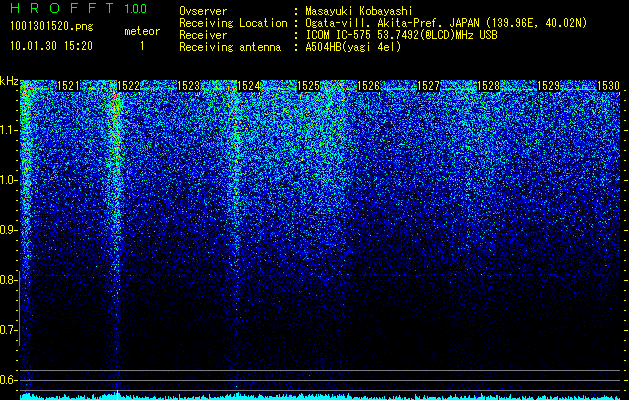
Task: Click the cyan signal power strip along the bottom
Action: pos(320,397)
